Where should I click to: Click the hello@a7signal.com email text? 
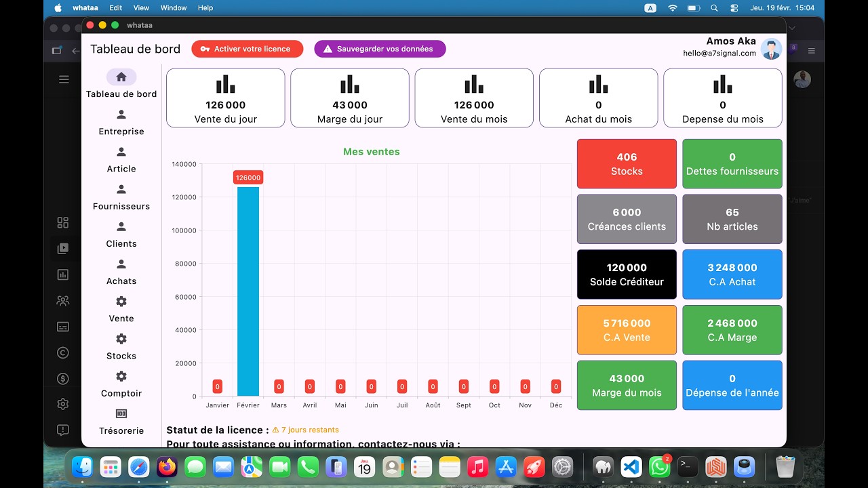pos(719,53)
